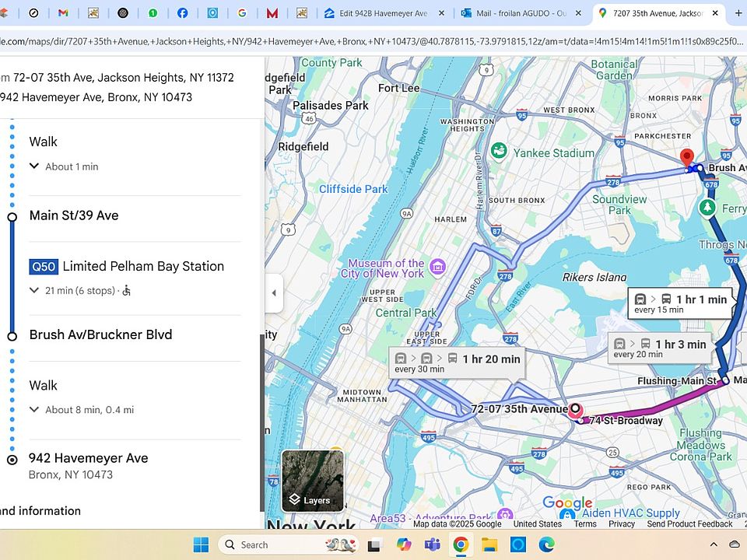Launch Copilot from the taskbar
This screenshot has width=747, height=560.
tap(404, 544)
